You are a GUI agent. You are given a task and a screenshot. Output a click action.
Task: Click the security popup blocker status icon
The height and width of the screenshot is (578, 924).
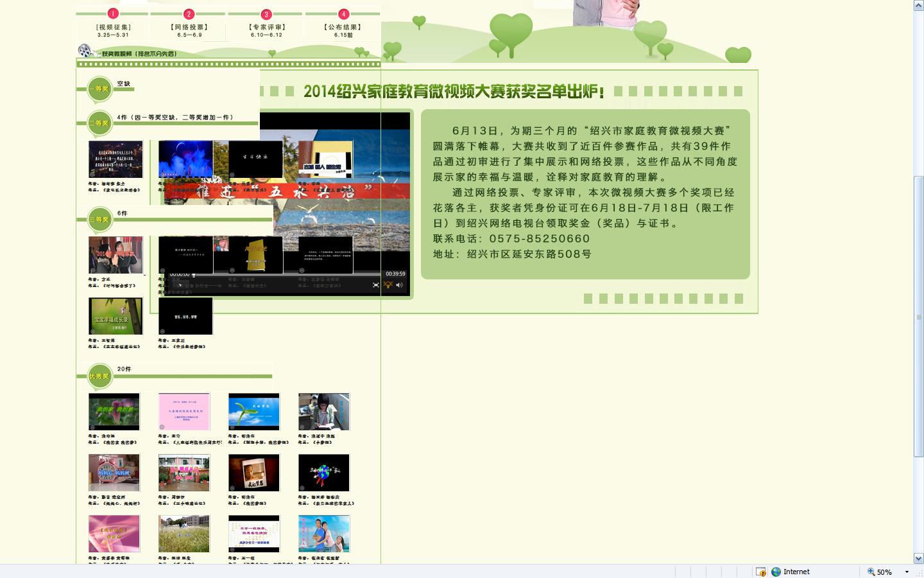761,572
